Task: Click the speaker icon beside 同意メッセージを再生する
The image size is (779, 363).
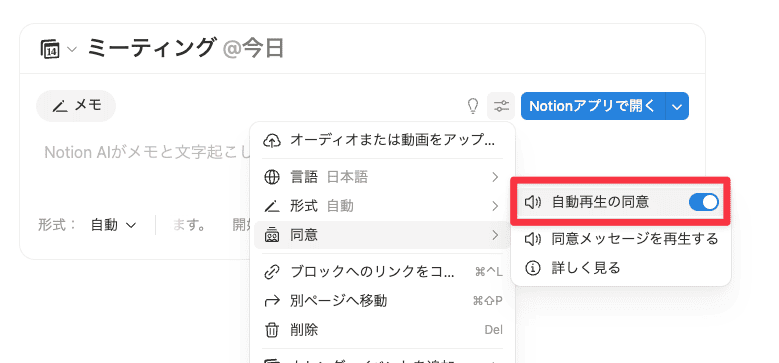Action: [x=533, y=239]
